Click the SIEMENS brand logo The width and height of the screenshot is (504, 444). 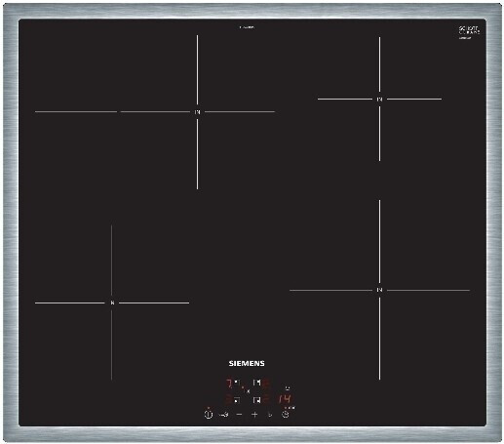[247, 363]
